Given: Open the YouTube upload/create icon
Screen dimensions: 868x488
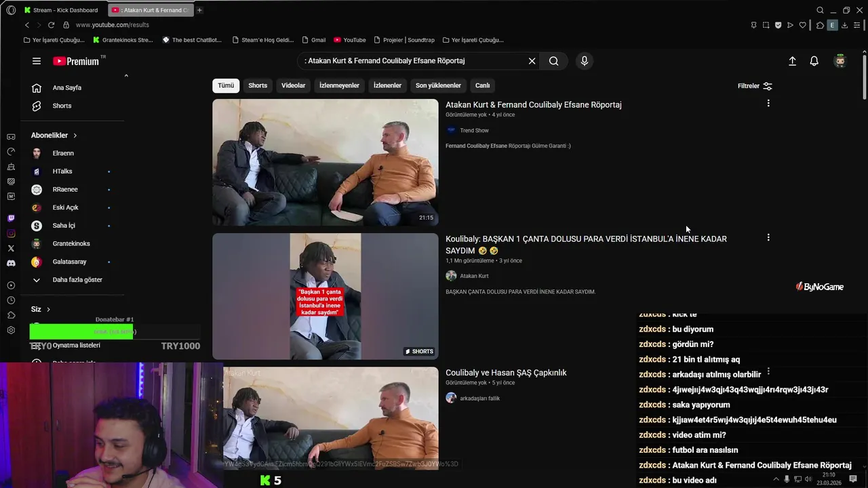Looking at the screenshot, I should click(792, 61).
